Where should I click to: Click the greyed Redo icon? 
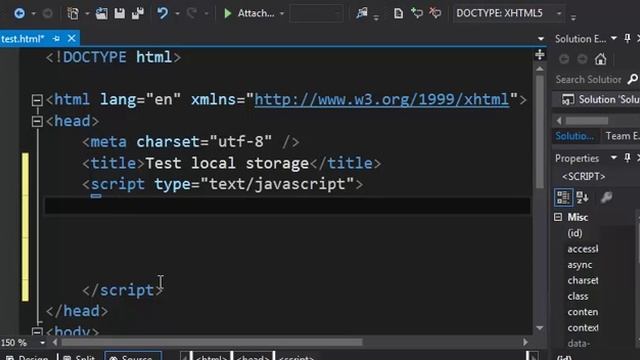click(x=192, y=13)
